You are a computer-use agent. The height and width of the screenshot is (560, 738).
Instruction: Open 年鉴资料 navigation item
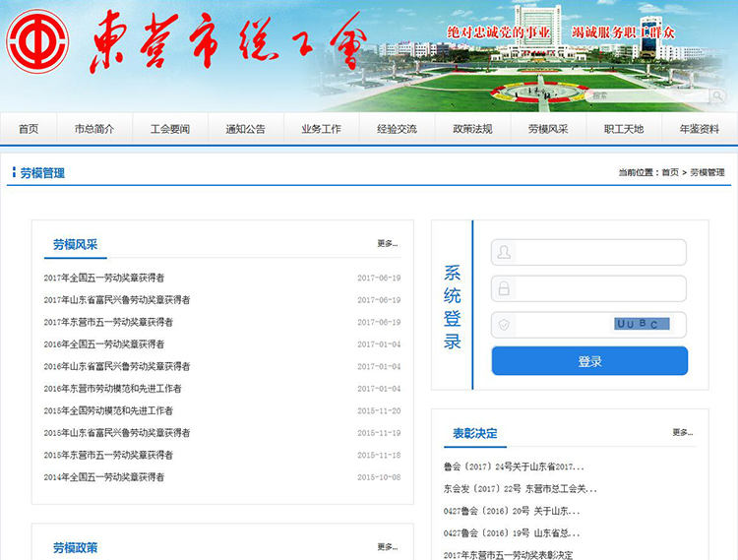point(700,129)
